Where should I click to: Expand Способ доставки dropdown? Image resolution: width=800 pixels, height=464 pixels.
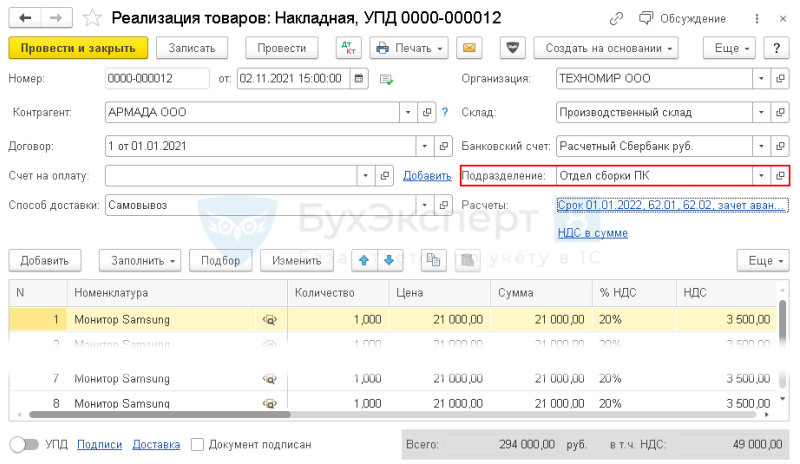coord(424,205)
